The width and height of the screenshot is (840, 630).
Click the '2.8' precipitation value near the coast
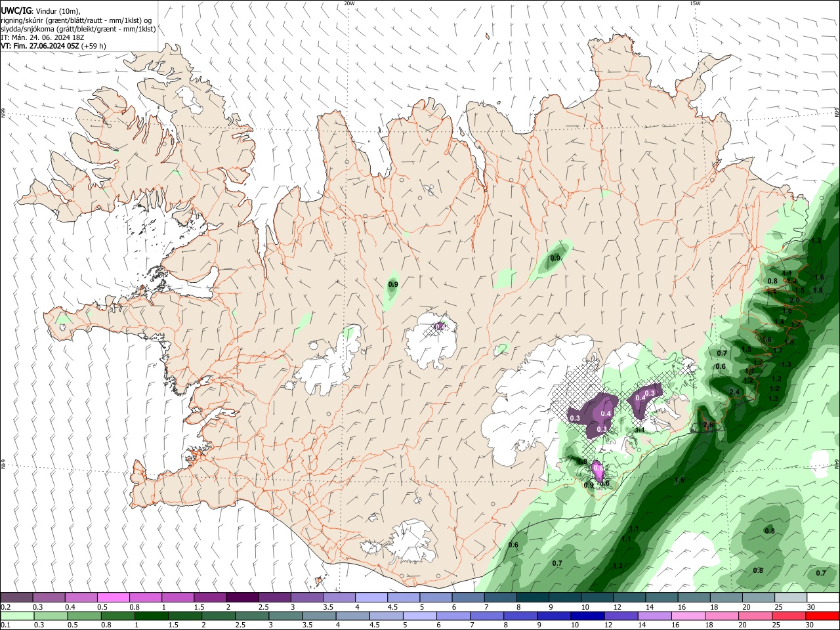click(x=707, y=425)
